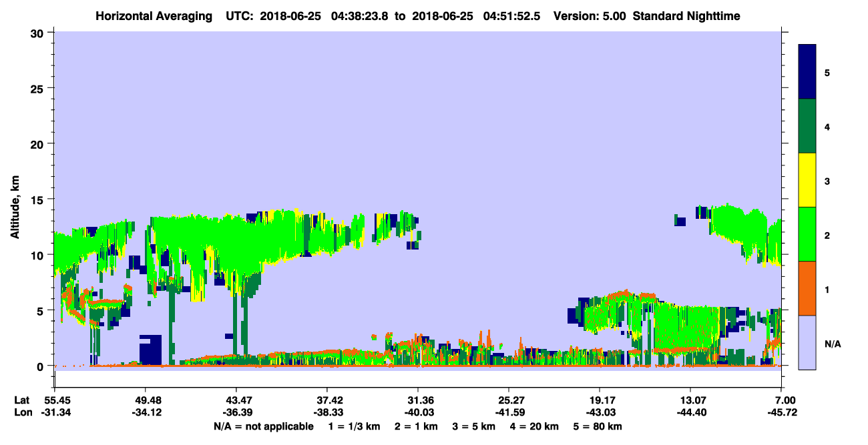Viewport: 868px width, 445px height.
Task: Click the 'Standard Nighttime' text
Action: coord(685,16)
